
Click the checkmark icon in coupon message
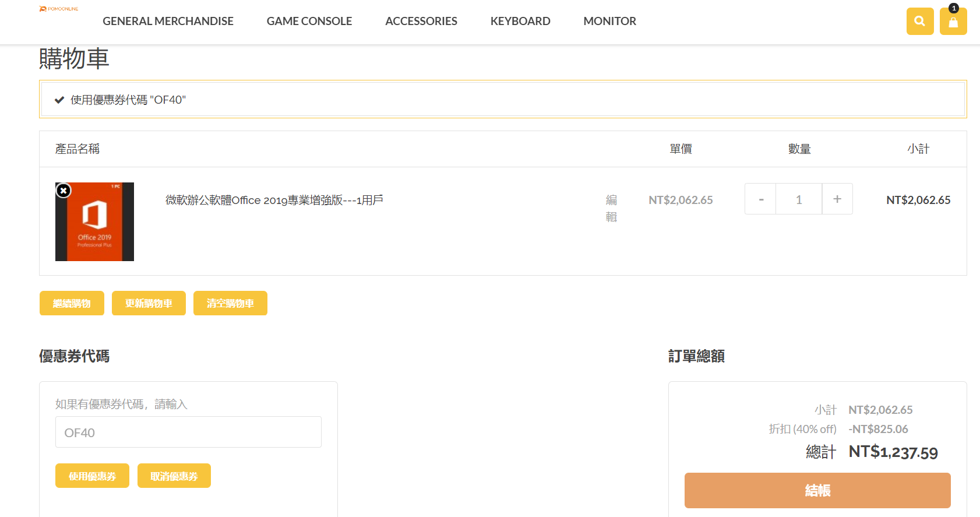click(59, 100)
